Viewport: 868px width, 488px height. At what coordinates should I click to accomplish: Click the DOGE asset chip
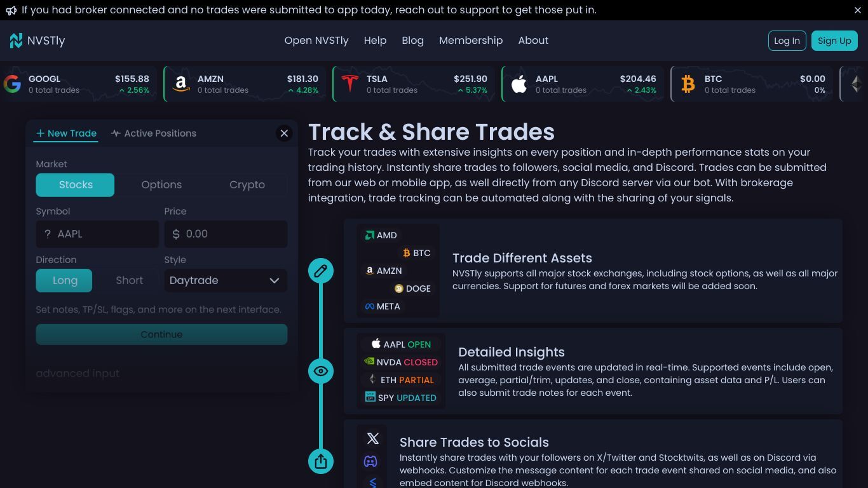point(413,288)
